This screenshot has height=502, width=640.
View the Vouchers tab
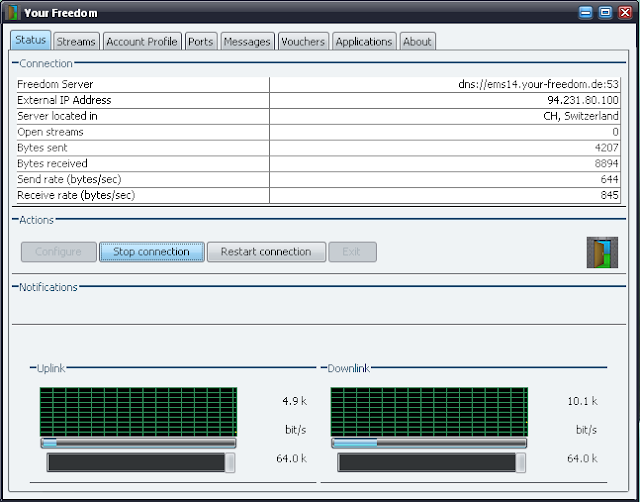(x=303, y=42)
